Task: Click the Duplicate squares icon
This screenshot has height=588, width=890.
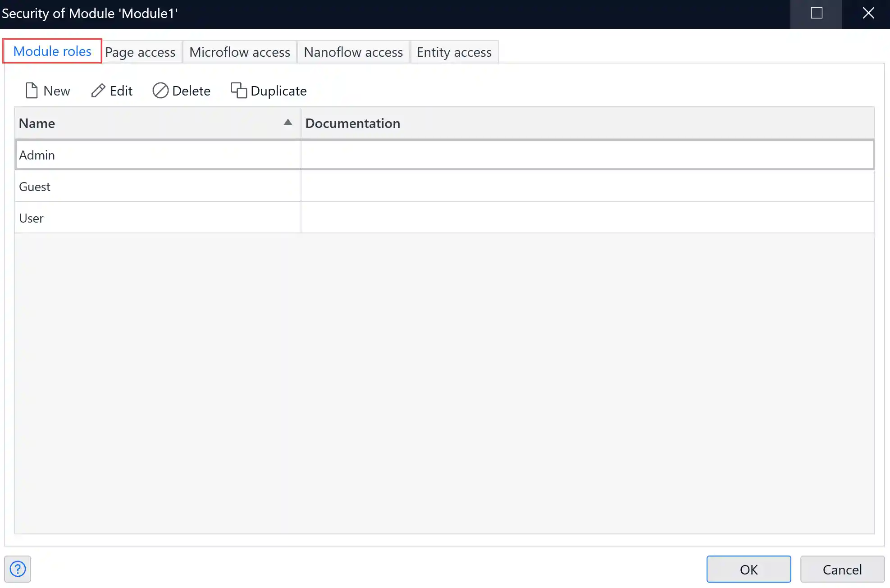Action: point(238,91)
